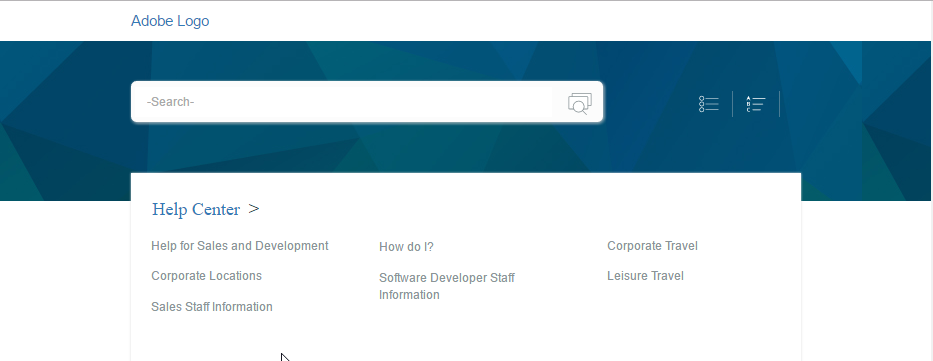933x361 pixels.
Task: Click the Adobe Logo link
Action: tap(170, 21)
